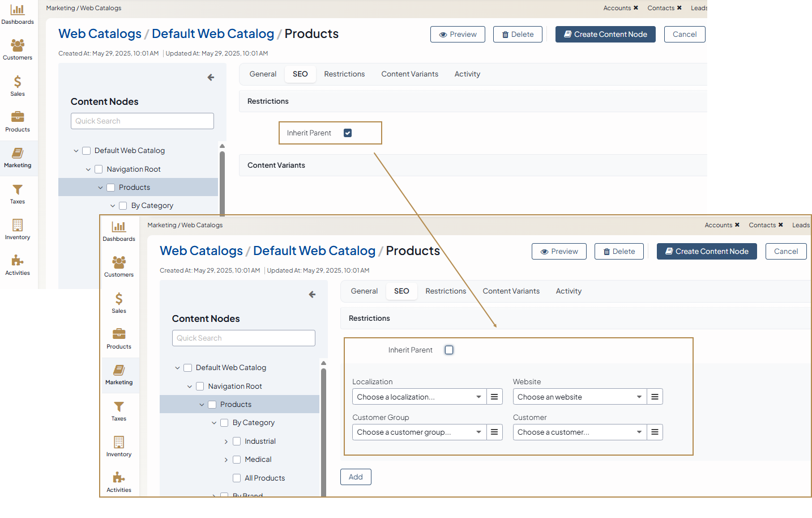This screenshot has width=812, height=518.
Task: Check the unchecked Inherit Parent checkbox
Action: (449, 350)
